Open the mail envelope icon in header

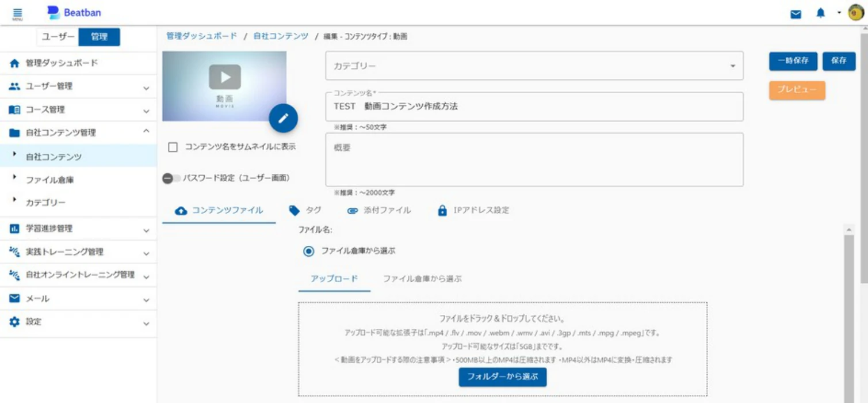[x=796, y=14]
